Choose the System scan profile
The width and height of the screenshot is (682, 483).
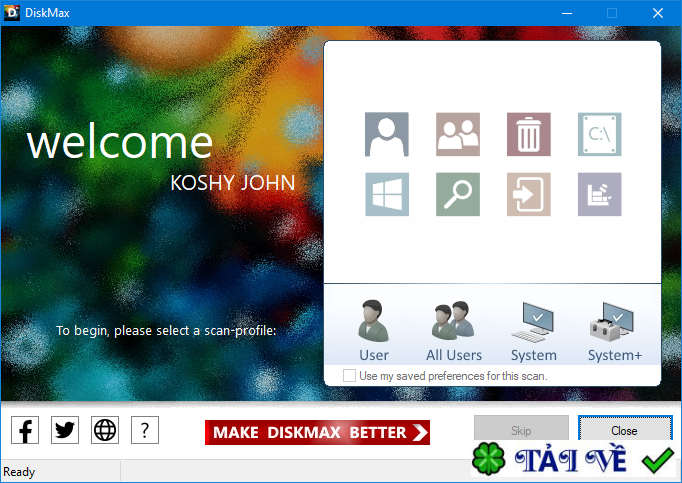click(x=534, y=331)
